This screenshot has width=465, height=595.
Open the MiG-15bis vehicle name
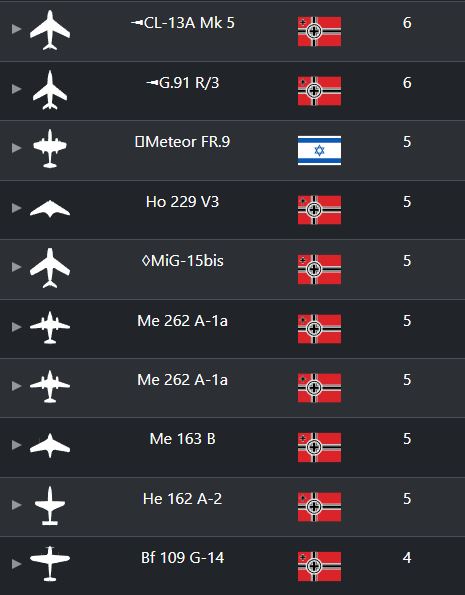[x=183, y=261]
